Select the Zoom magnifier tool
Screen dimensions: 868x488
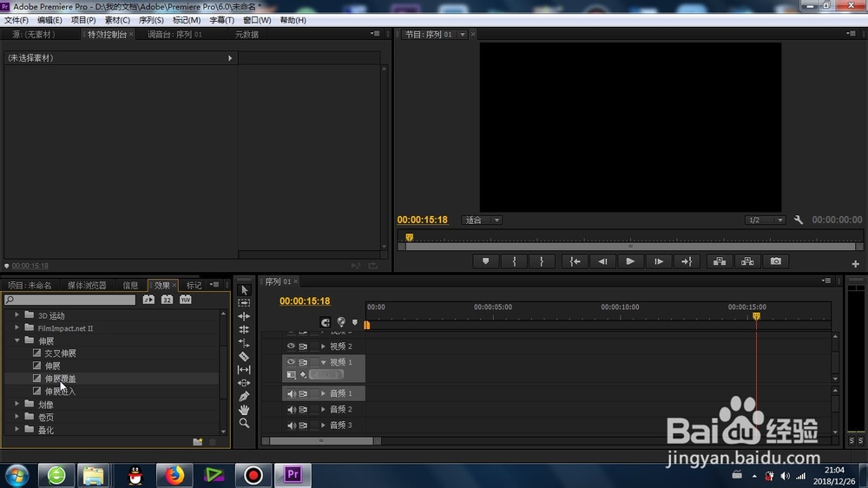pos(244,423)
